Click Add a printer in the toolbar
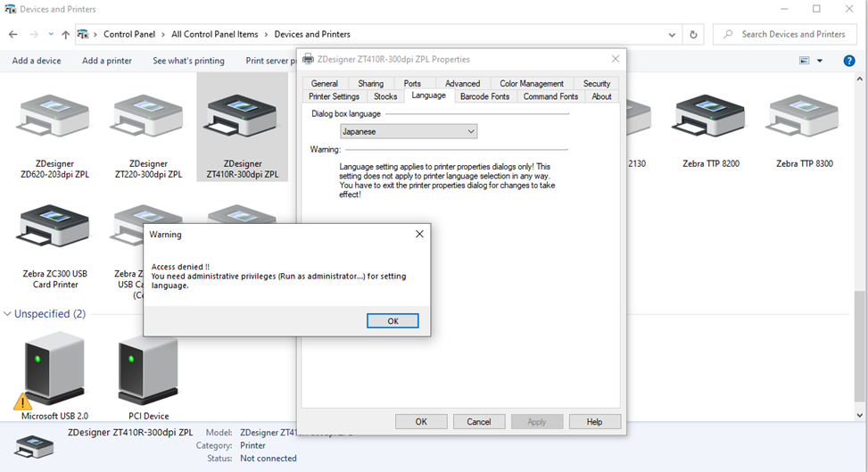868x472 pixels. tap(107, 61)
